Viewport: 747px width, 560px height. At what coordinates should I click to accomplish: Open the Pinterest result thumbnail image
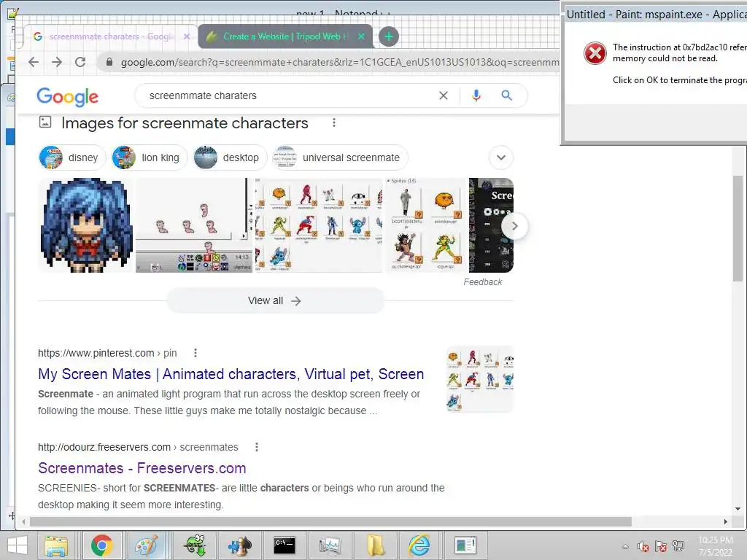(480, 379)
